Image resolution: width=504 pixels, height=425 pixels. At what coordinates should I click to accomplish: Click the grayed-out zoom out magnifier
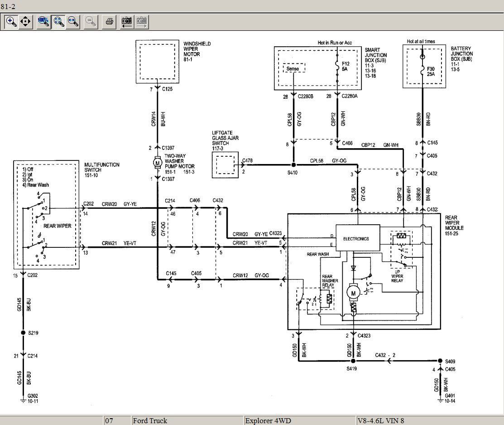91,21
